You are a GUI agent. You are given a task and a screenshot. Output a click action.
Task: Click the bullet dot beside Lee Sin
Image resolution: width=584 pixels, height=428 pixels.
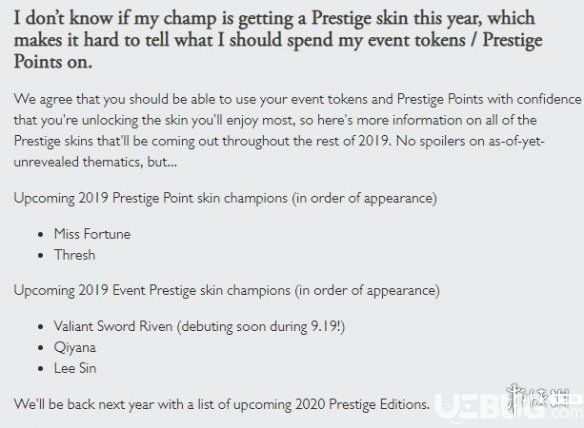click(41, 369)
